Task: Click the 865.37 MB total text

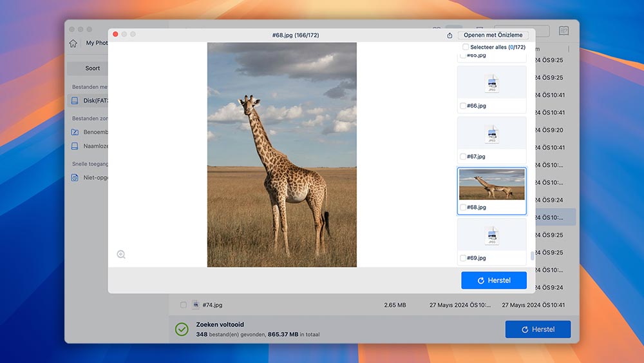Action: tap(283, 335)
